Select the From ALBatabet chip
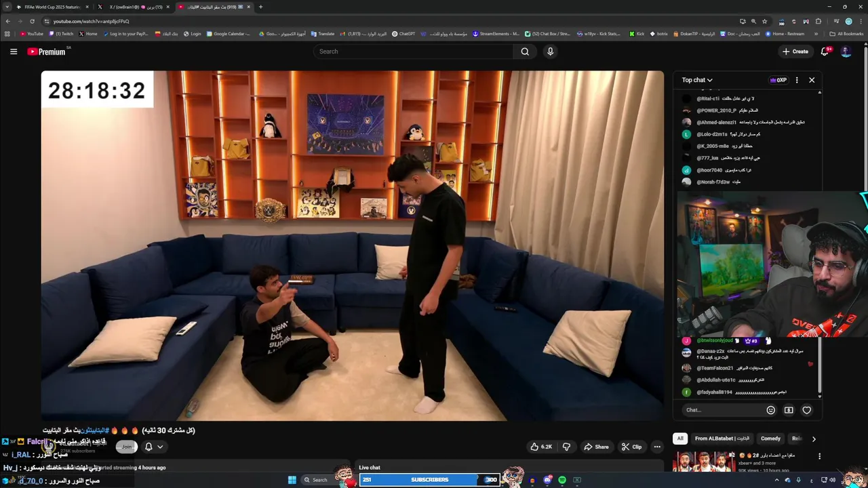 pyautogui.click(x=722, y=439)
